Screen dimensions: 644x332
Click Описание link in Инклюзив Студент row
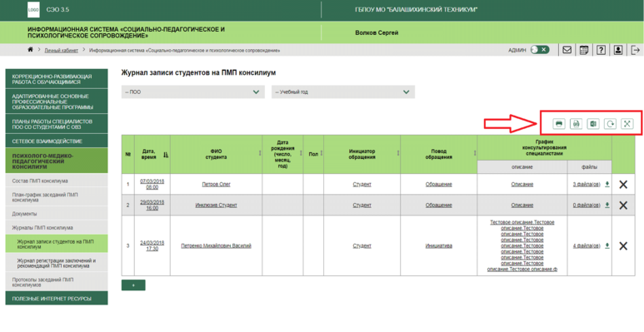coord(522,206)
